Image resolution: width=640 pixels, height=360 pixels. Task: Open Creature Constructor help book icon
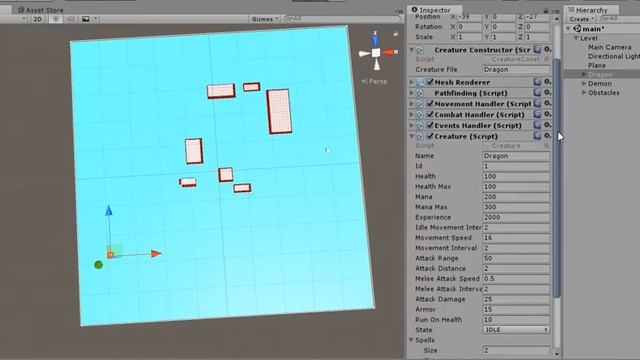pos(537,49)
